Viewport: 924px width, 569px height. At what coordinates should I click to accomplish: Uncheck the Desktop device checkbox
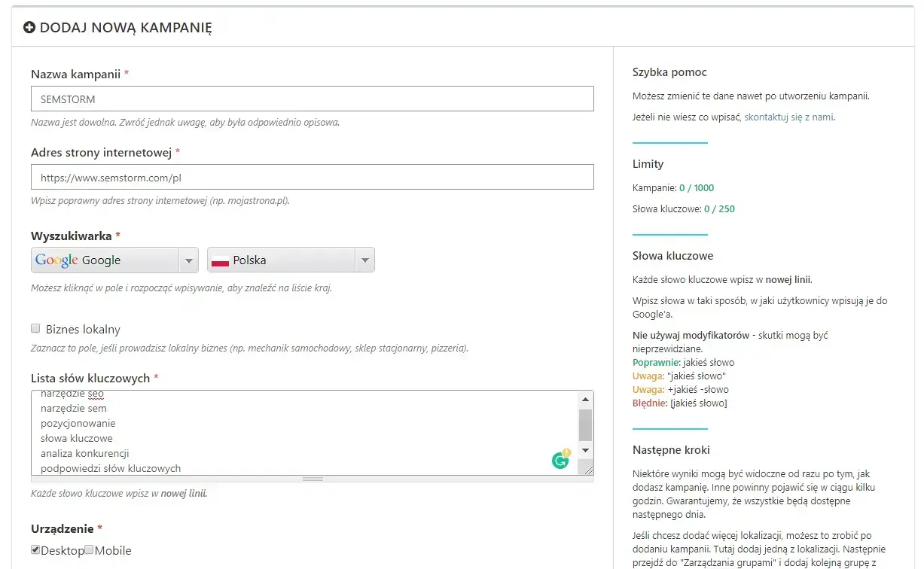pos(35,550)
